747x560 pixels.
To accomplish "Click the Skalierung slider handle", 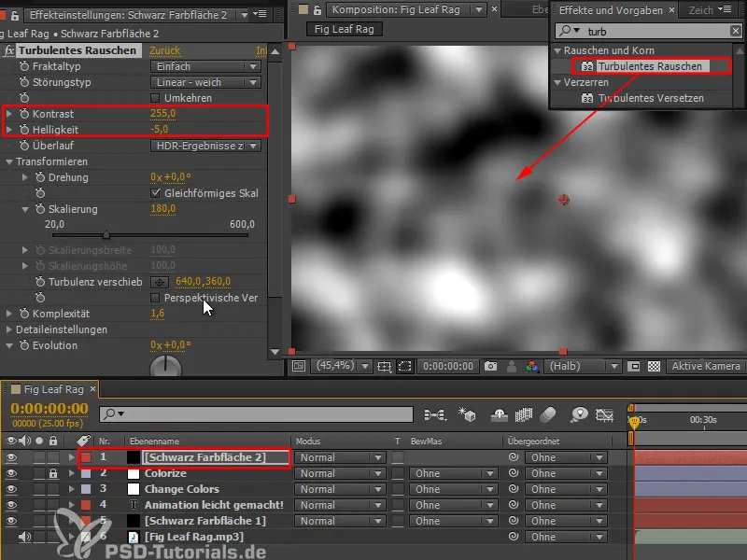I will click(x=106, y=235).
